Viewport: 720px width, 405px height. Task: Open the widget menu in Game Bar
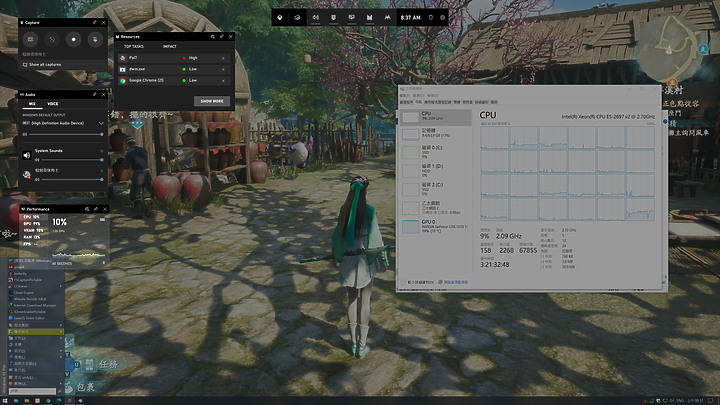coord(297,17)
